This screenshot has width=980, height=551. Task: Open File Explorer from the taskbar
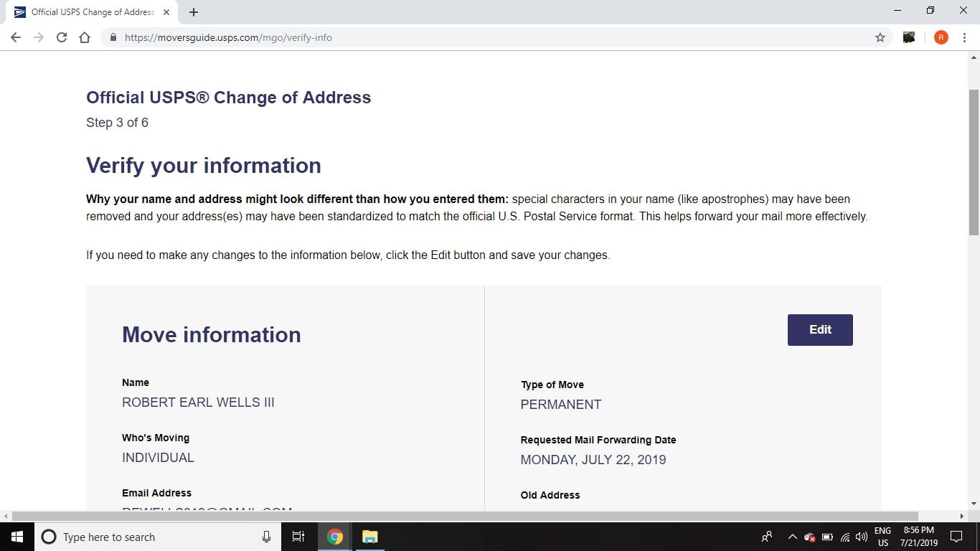[369, 537]
